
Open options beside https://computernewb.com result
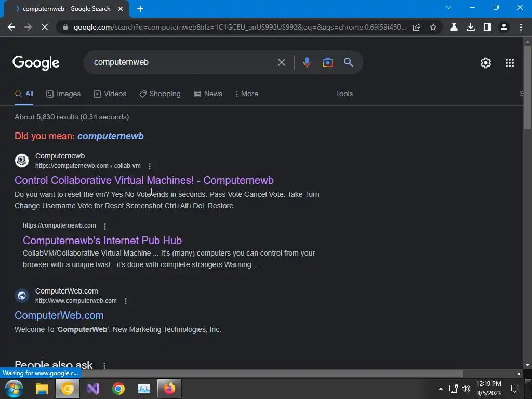pos(105,226)
